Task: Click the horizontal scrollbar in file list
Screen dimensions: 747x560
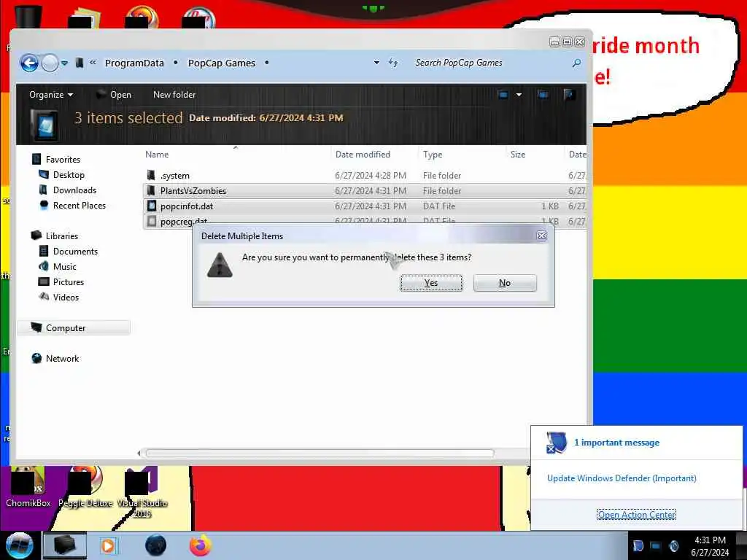Action: [x=320, y=453]
